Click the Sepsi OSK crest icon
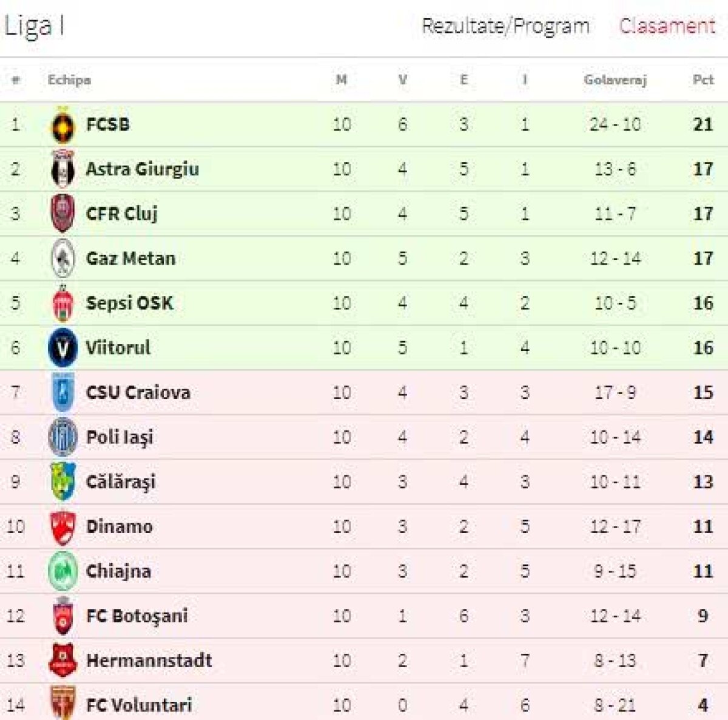This screenshot has width=728, height=720. (x=62, y=302)
